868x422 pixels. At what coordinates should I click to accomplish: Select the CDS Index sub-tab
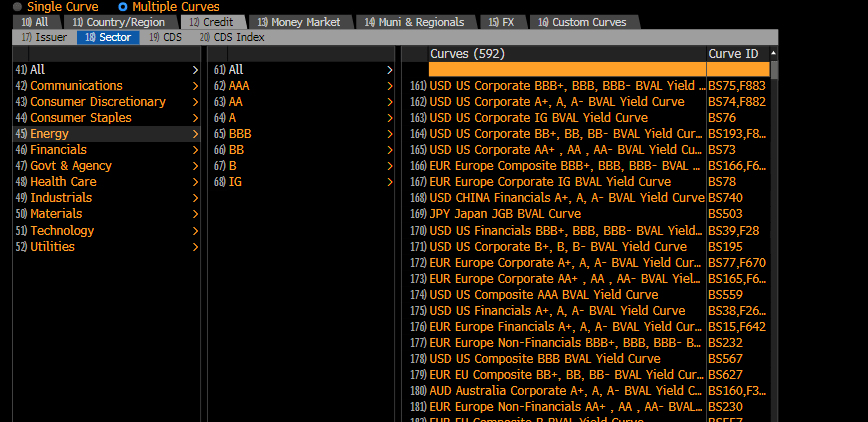tap(232, 37)
